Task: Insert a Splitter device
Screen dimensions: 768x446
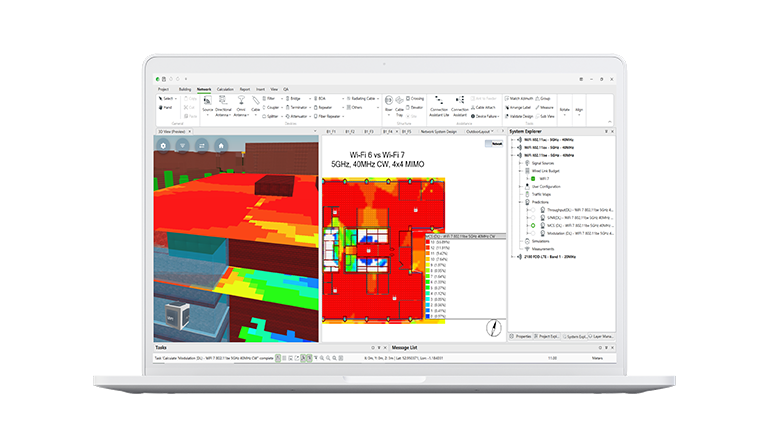Action: (x=270, y=117)
